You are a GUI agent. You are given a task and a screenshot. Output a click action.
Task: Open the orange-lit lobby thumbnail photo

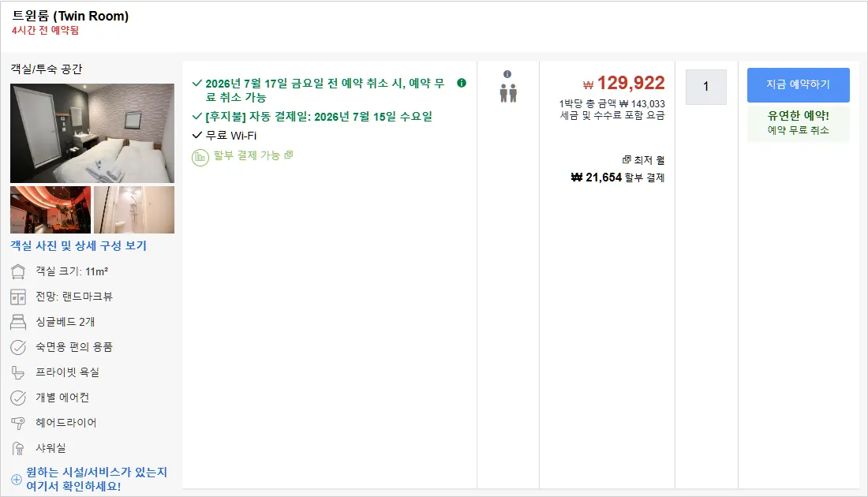coord(51,210)
